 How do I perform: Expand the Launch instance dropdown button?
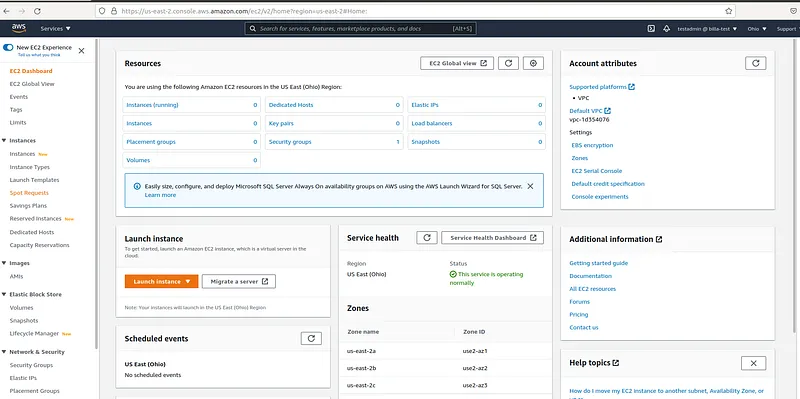[161, 282]
